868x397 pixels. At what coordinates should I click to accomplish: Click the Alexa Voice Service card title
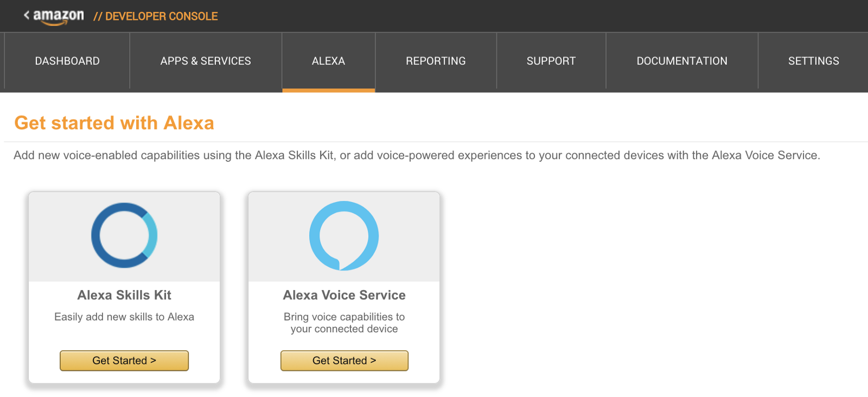coord(344,295)
